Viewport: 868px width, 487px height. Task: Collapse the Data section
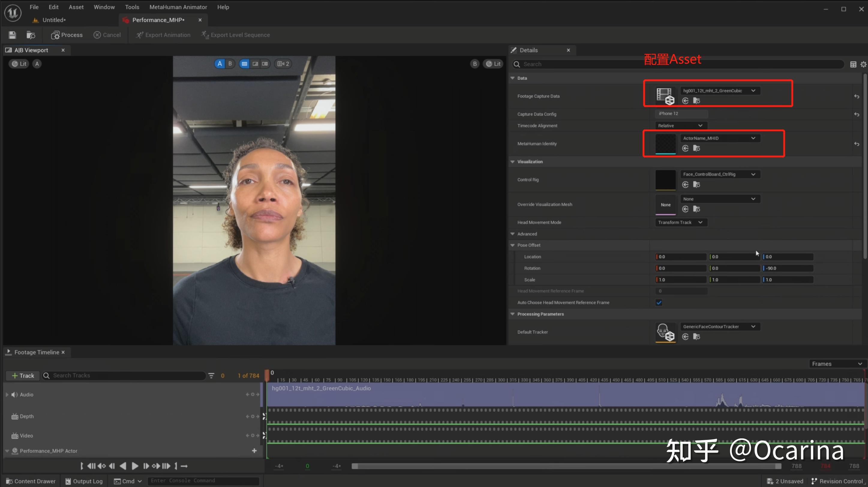[513, 78]
